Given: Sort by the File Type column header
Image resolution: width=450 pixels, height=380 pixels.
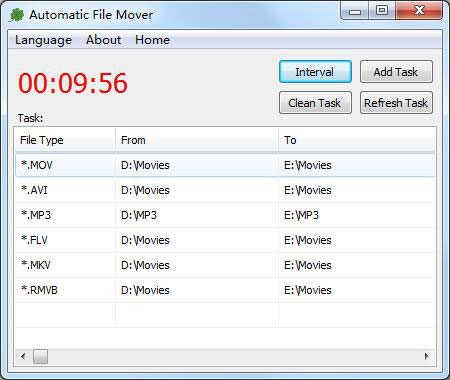Looking at the screenshot, I should pyautogui.click(x=65, y=140).
